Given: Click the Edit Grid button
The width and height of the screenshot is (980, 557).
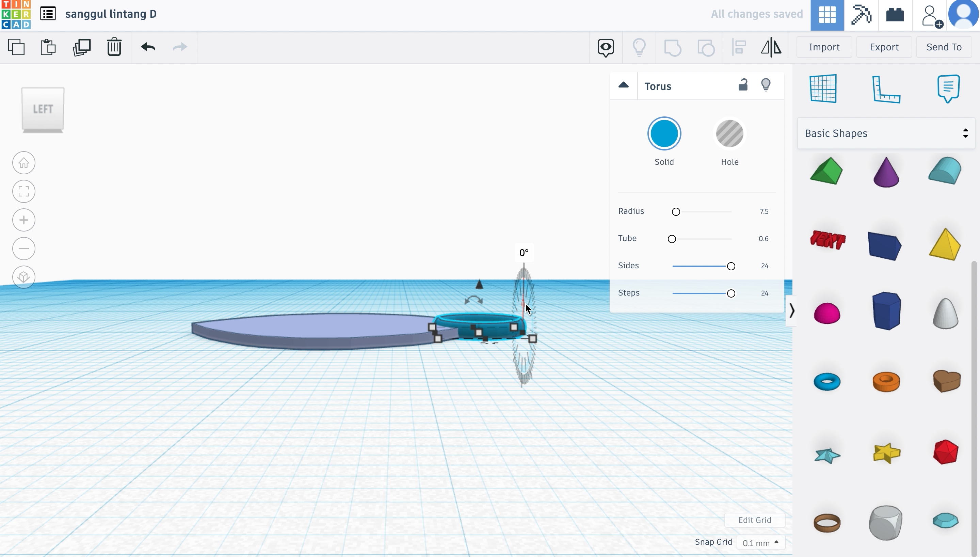Looking at the screenshot, I should 754,520.
